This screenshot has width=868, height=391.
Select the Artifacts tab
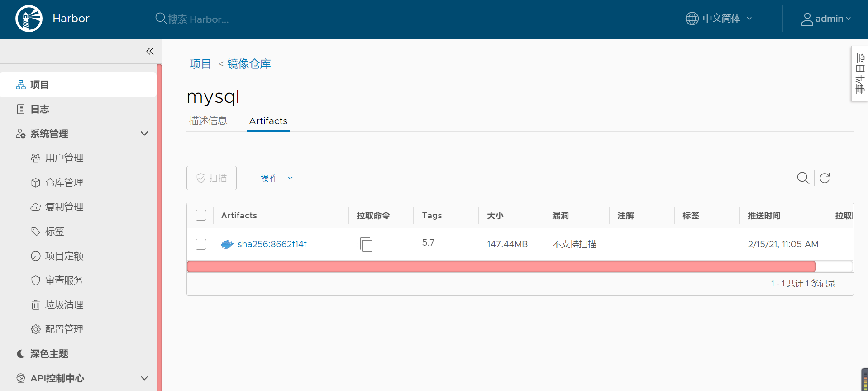[268, 121]
